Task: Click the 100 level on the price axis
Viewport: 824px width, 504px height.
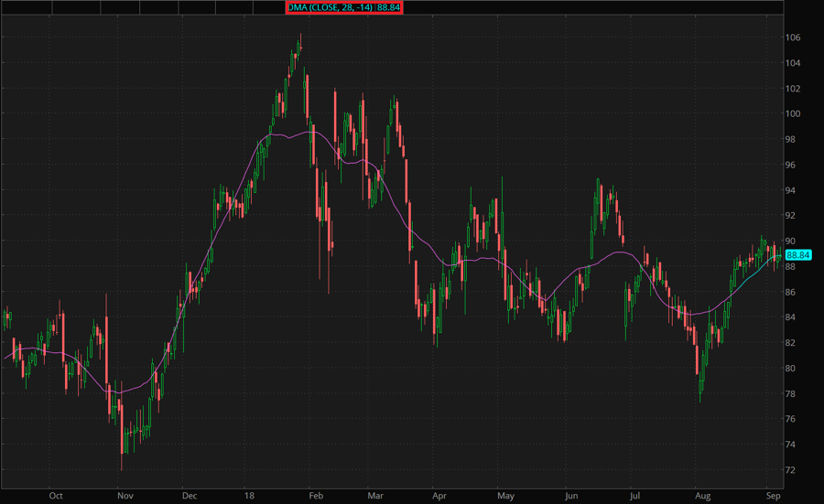Action: [793, 114]
